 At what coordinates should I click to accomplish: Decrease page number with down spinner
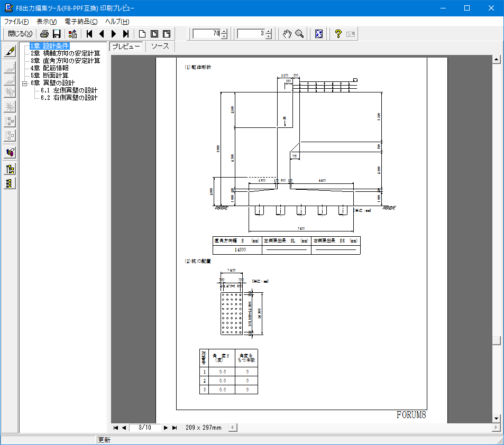coord(269,36)
